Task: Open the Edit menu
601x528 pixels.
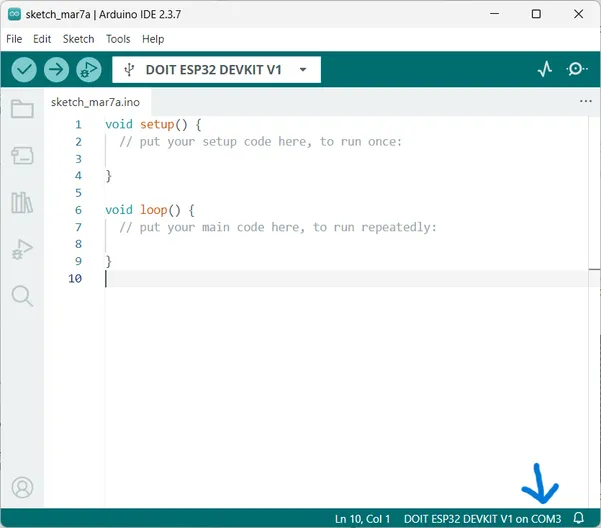Action: [42, 39]
